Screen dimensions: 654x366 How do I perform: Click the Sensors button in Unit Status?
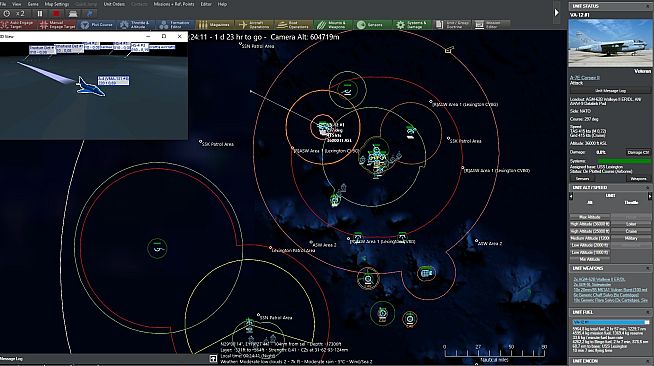(582, 178)
